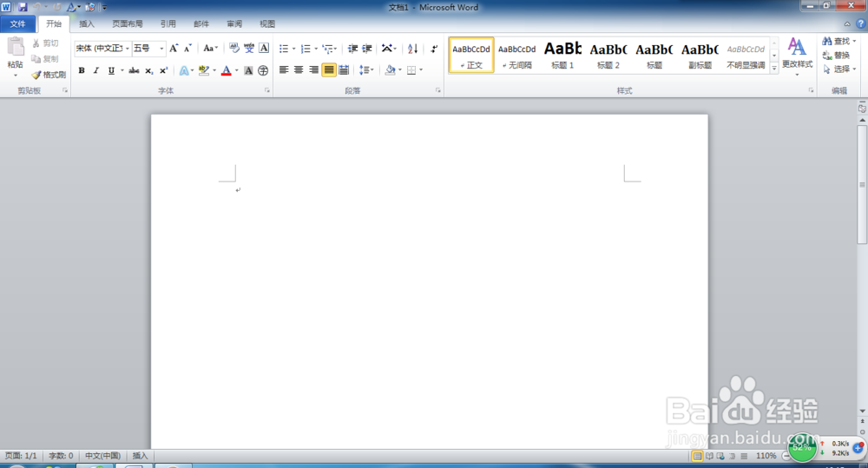Open the paragraph shading color picker
The height and width of the screenshot is (468, 868).
[399, 69]
